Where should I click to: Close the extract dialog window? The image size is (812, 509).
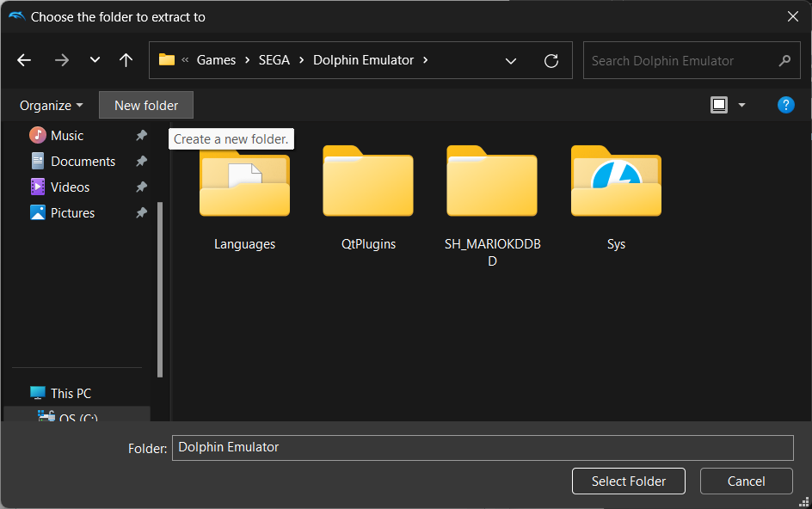click(793, 16)
